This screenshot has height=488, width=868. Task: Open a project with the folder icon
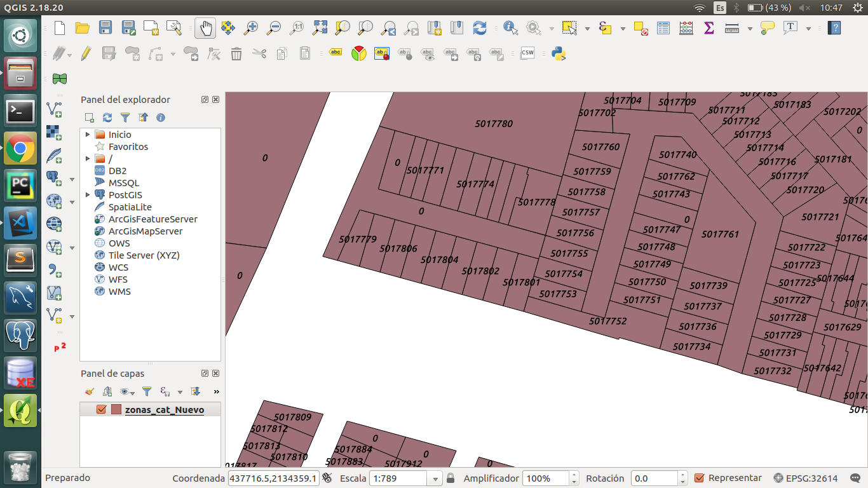(x=82, y=28)
